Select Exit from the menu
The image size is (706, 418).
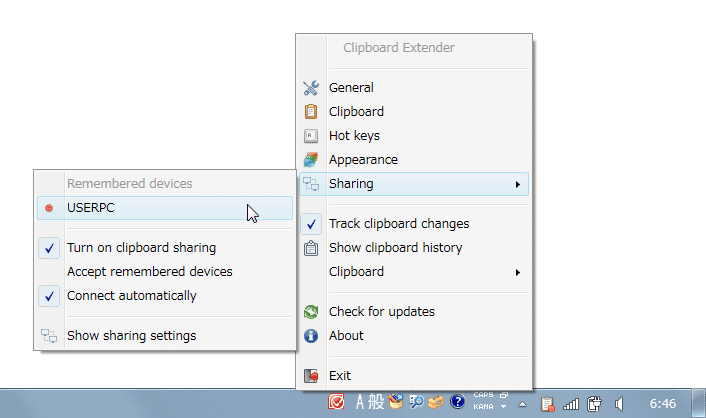(x=413, y=376)
